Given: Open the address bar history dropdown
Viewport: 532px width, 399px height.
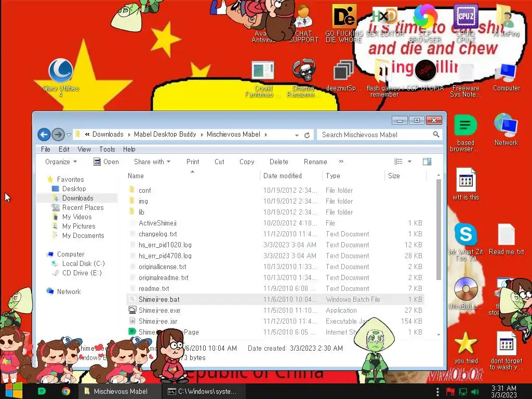Looking at the screenshot, I should tap(297, 135).
